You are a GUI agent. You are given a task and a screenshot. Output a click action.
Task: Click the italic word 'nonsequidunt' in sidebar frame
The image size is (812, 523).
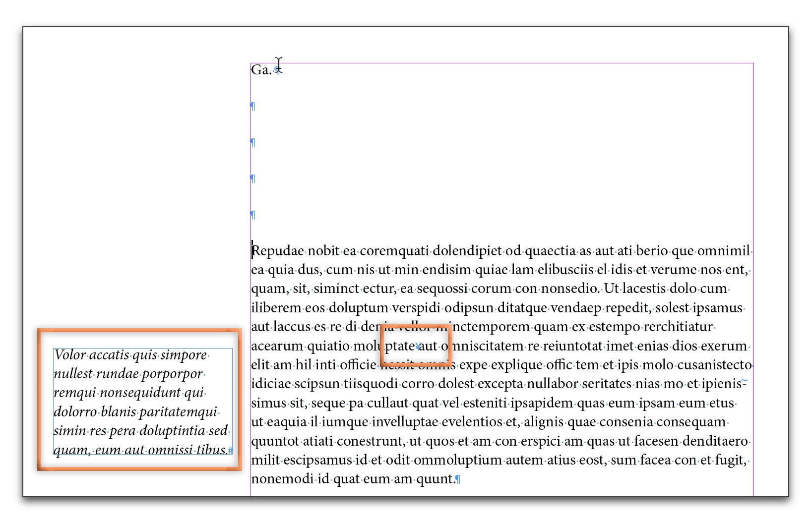click(x=140, y=393)
